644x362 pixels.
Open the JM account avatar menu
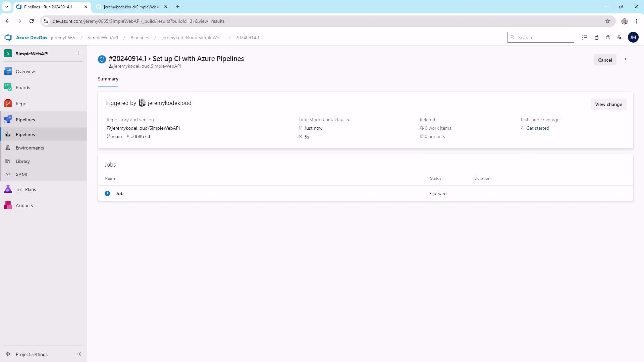pos(633,38)
